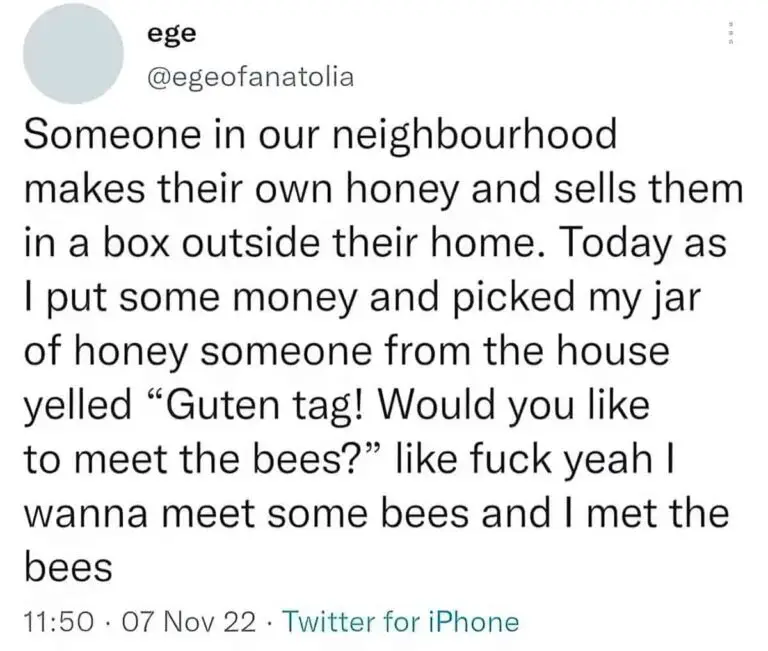Open the Twitter for iPhone source link

[x=401, y=622]
